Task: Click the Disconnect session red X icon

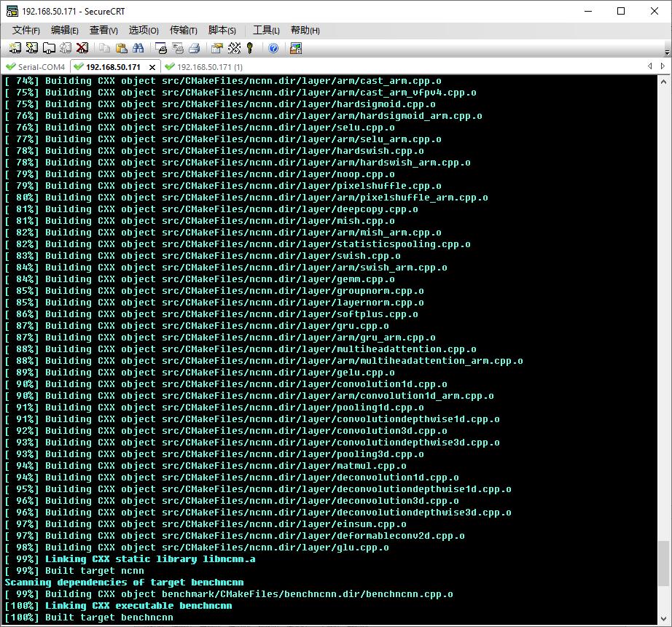Action: (x=82, y=48)
